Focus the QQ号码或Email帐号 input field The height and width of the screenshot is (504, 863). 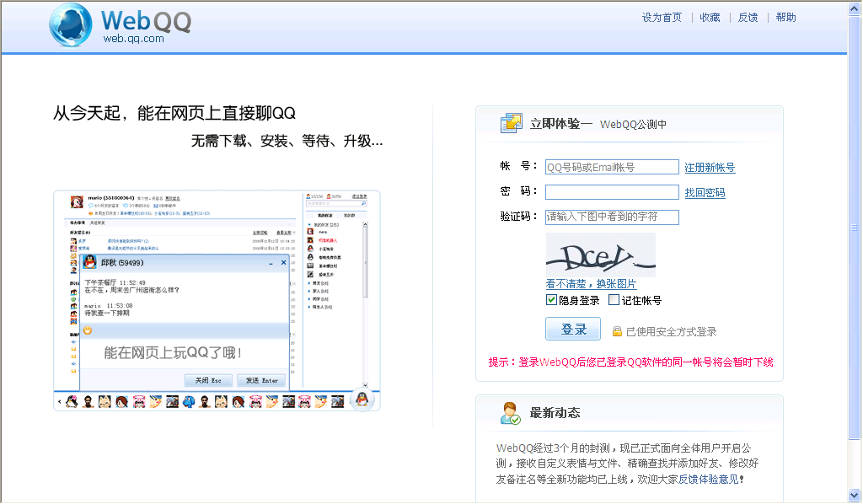(x=612, y=167)
